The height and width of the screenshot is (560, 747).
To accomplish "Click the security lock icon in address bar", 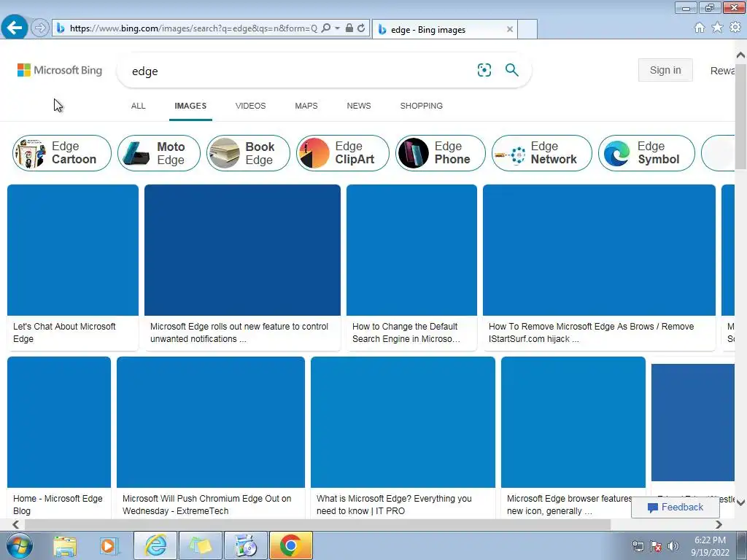I will [349, 28].
